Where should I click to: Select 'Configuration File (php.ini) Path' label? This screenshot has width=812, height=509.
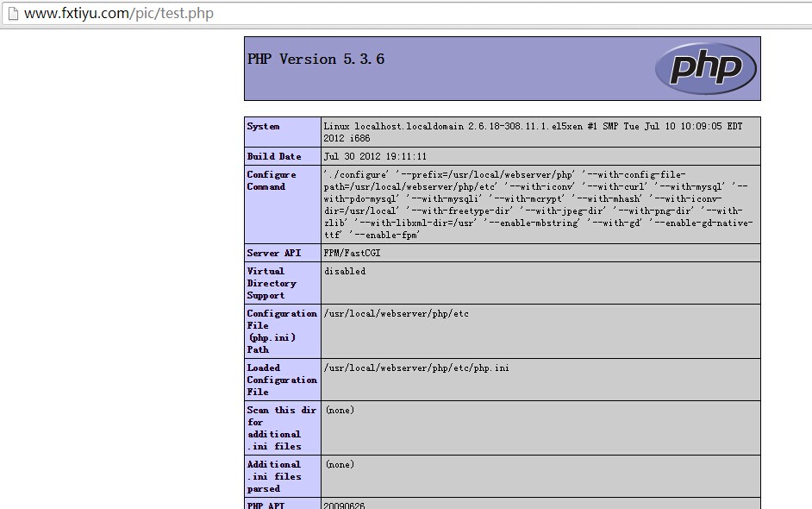[282, 331]
